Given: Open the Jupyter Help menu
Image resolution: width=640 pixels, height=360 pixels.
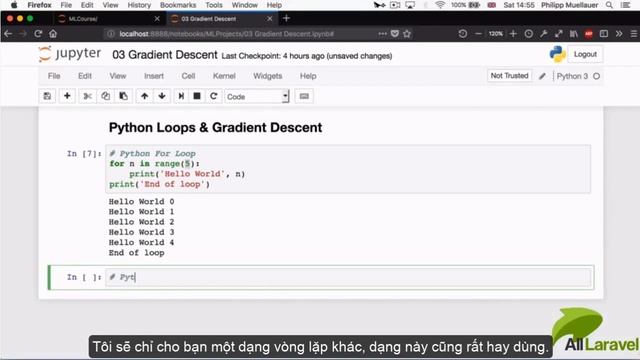Looking at the screenshot, I should tap(308, 76).
